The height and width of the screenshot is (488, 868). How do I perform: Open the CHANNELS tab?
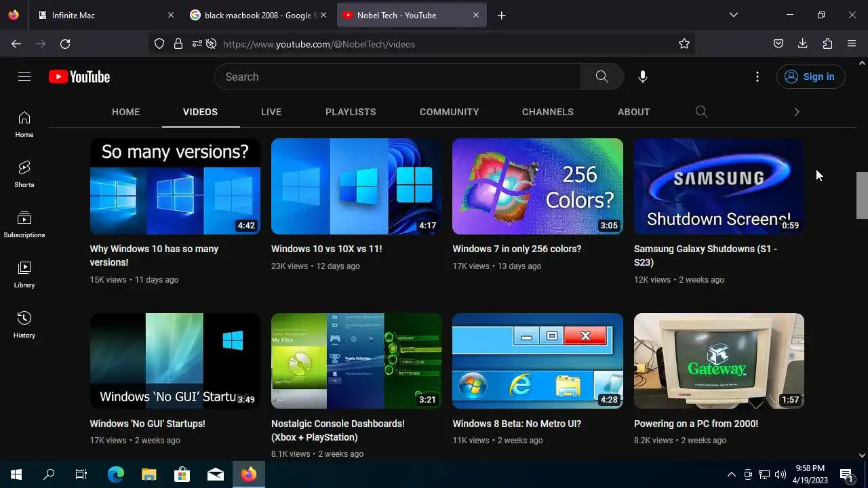click(548, 112)
